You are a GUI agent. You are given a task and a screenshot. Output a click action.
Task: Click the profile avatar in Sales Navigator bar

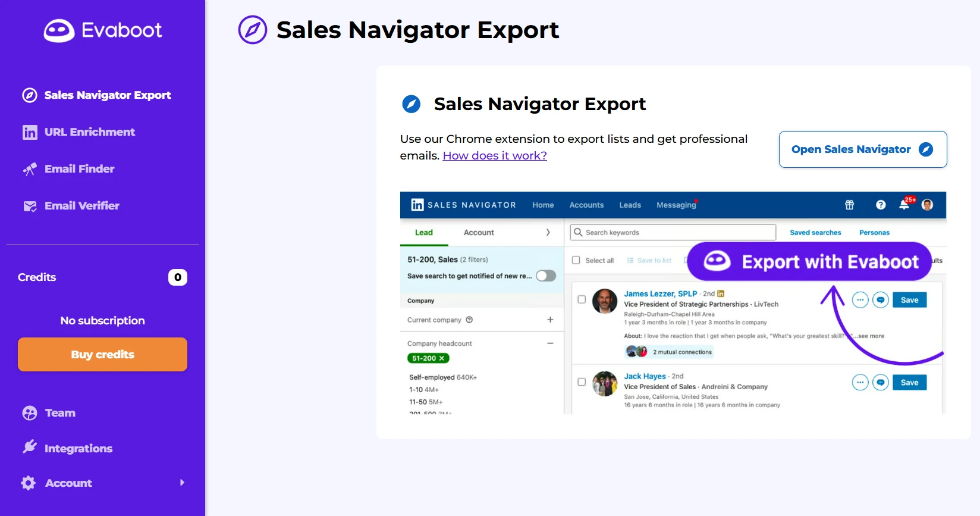(x=927, y=205)
